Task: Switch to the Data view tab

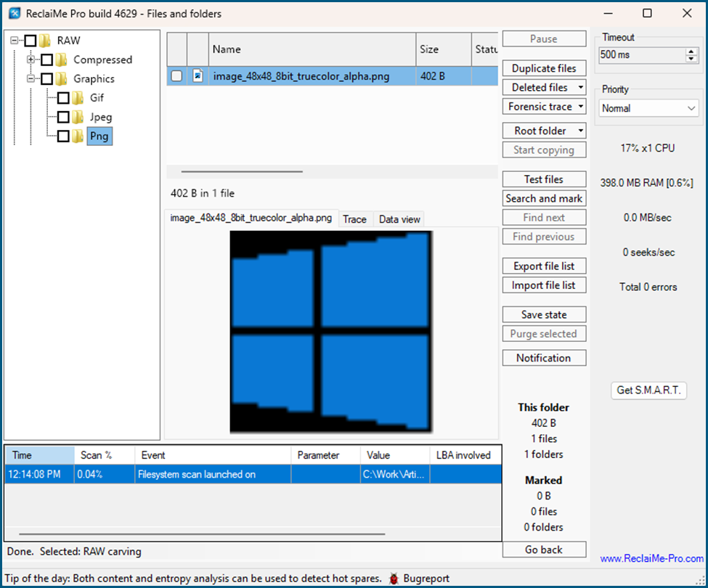Action: (399, 219)
